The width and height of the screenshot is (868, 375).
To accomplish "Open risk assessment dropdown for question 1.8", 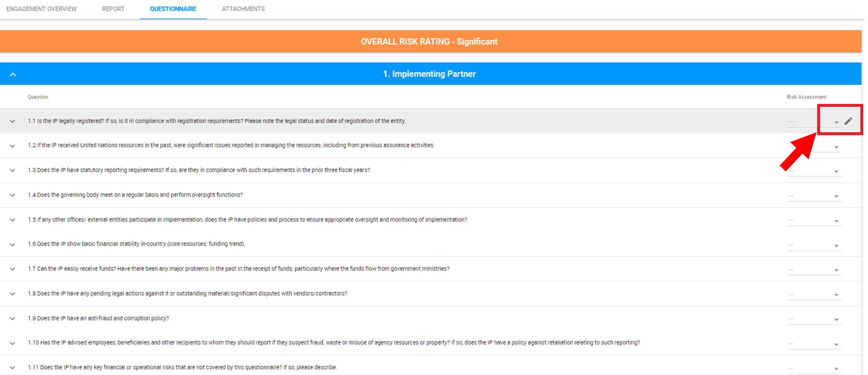I will [x=814, y=294].
